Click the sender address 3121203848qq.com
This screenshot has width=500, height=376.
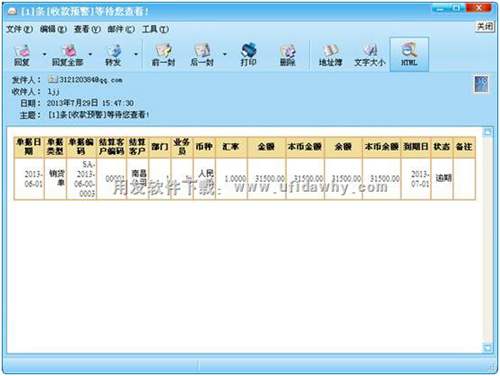coord(90,80)
